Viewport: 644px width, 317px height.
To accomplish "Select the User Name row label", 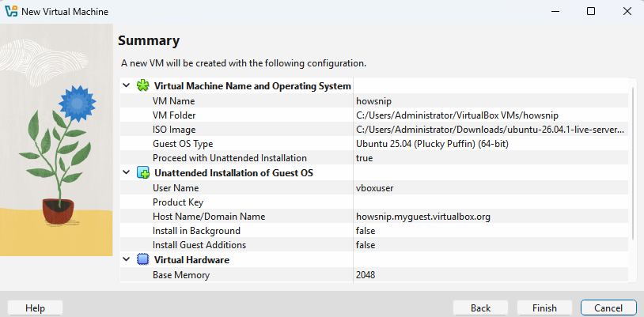I will click(176, 188).
